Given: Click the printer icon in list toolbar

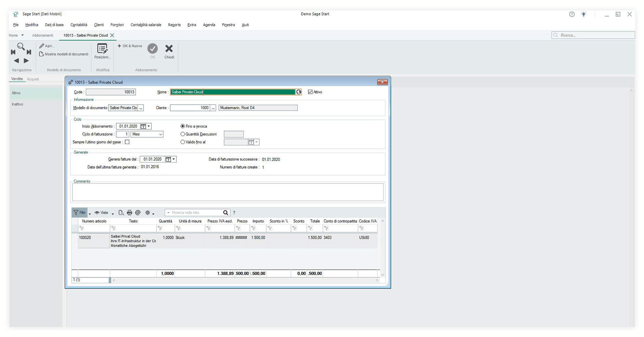Looking at the screenshot, I should point(130,213).
